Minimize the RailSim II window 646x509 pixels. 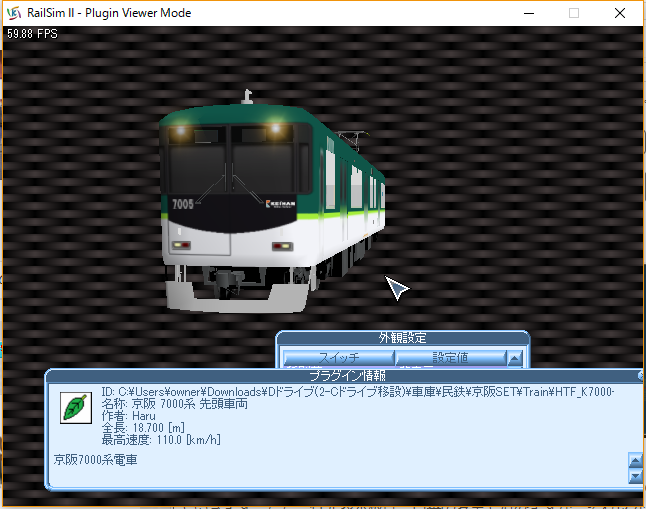click(x=529, y=13)
